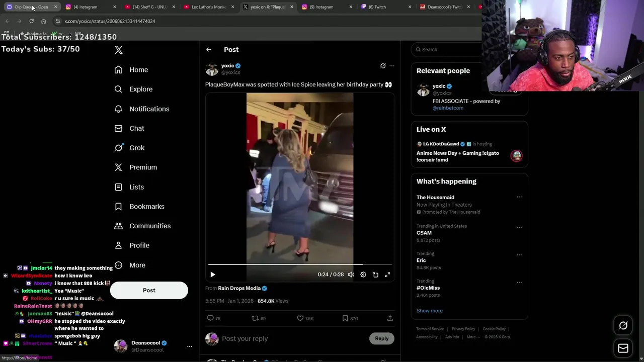Open the Home page
Image resolution: width=644 pixels, height=362 pixels.
click(131, 70)
